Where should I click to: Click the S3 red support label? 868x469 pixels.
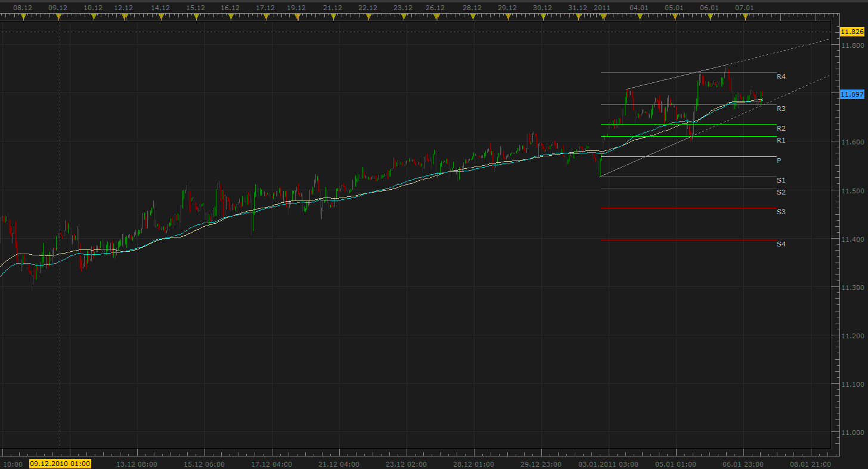(781, 212)
